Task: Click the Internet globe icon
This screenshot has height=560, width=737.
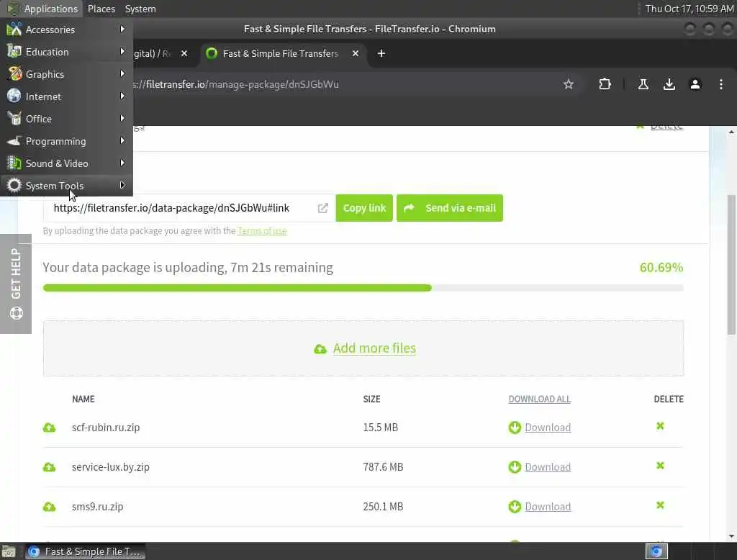Action: click(14, 96)
